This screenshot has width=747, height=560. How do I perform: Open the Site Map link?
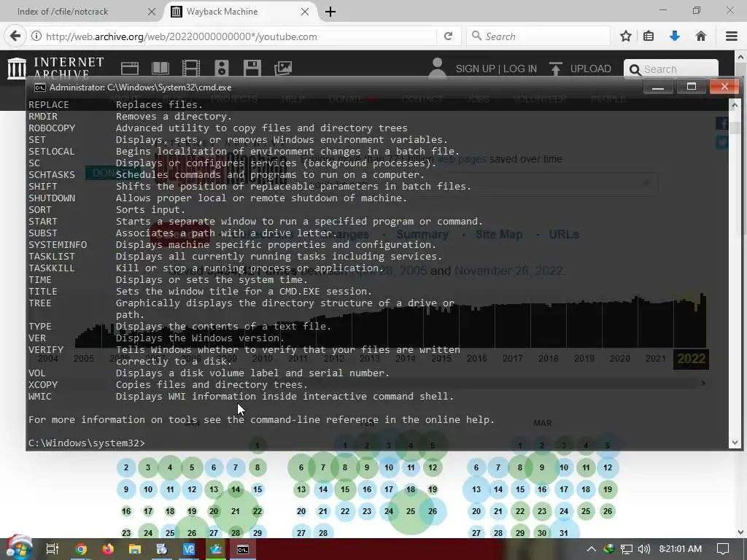[x=499, y=234]
